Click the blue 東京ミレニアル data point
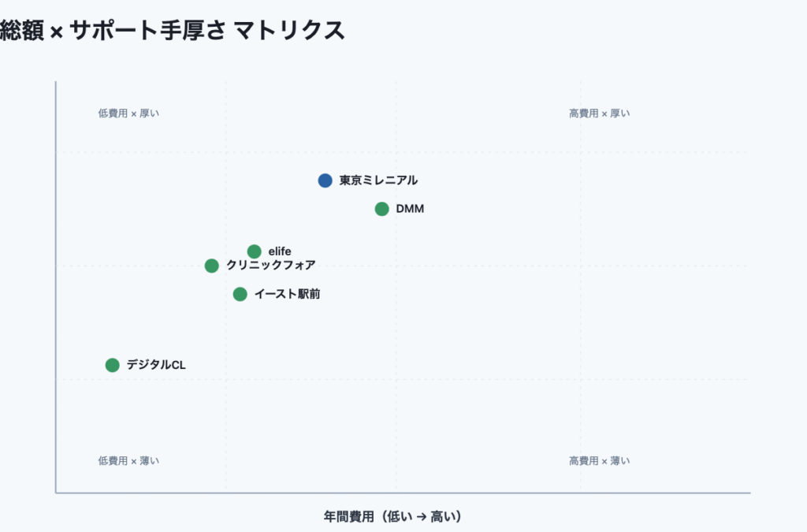Viewport: 807px width, 532px height. tap(325, 180)
